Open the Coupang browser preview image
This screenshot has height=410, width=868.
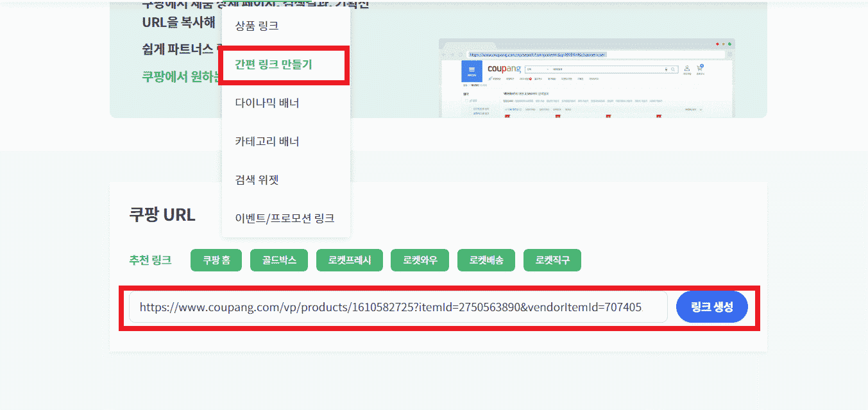(x=586, y=78)
